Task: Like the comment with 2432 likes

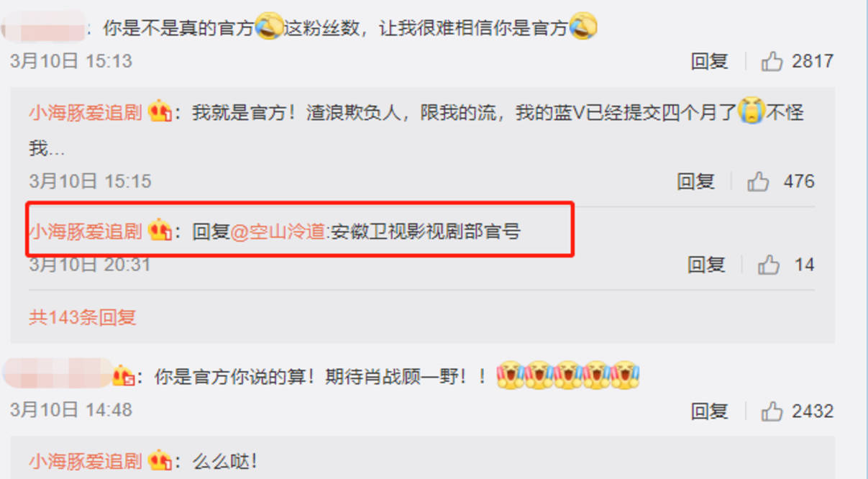Action: click(772, 411)
